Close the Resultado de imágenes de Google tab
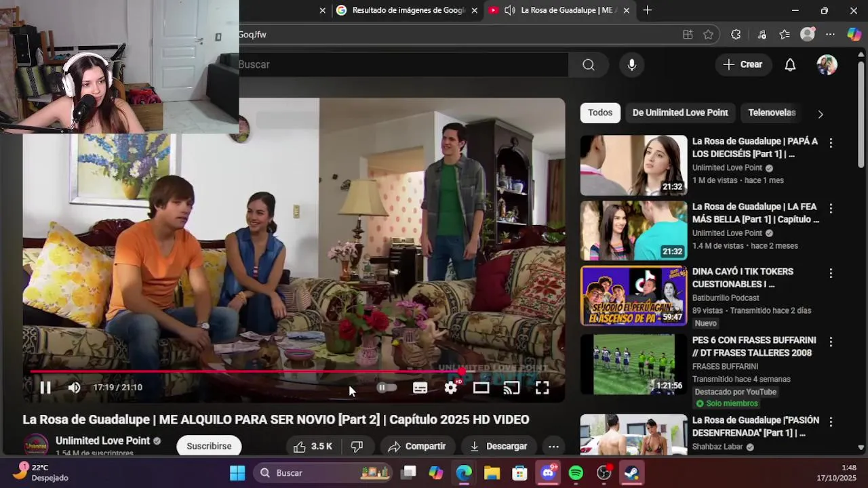The width and height of the screenshot is (868, 488). [x=475, y=10]
